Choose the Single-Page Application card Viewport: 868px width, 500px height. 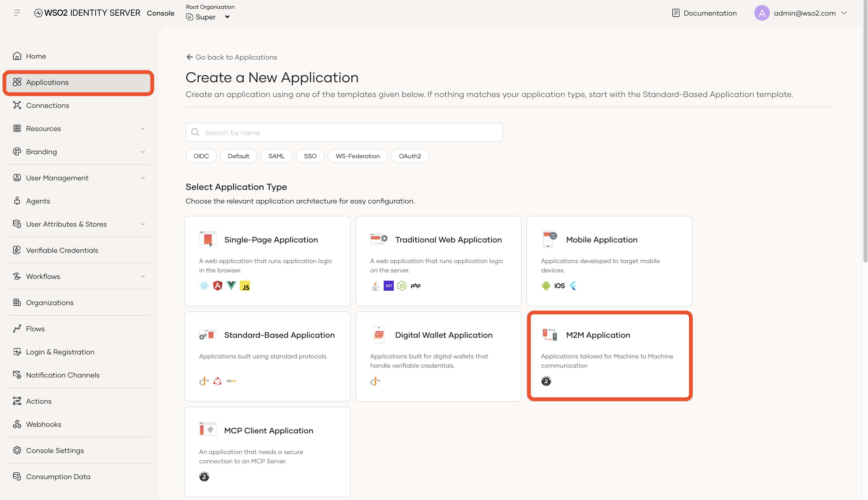(x=267, y=261)
